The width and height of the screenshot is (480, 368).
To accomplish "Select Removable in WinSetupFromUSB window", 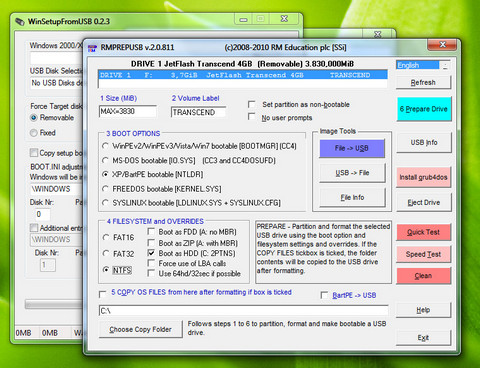I will pos(34,118).
